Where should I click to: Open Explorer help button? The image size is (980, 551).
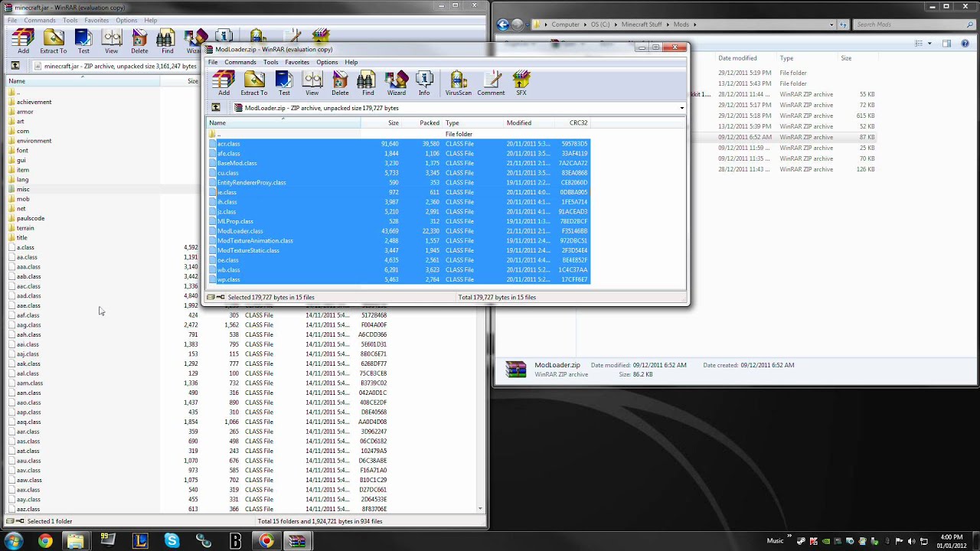[x=964, y=44]
